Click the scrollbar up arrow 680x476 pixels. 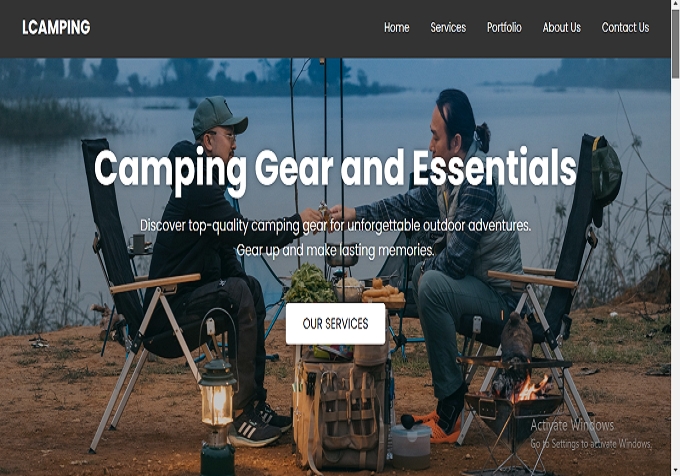pyautogui.click(x=675, y=4)
